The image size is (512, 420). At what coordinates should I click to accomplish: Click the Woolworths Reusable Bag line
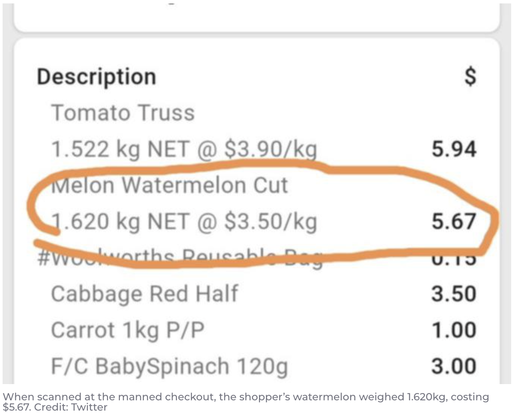pos(180,258)
